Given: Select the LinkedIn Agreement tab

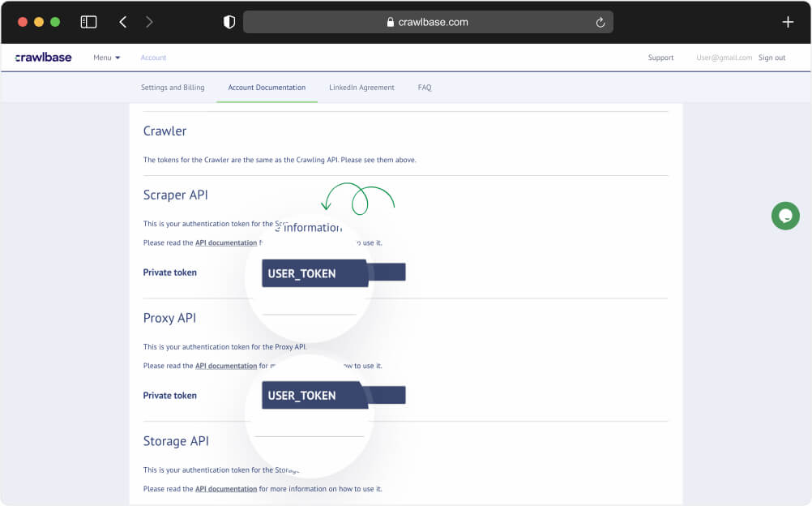Looking at the screenshot, I should [x=361, y=87].
